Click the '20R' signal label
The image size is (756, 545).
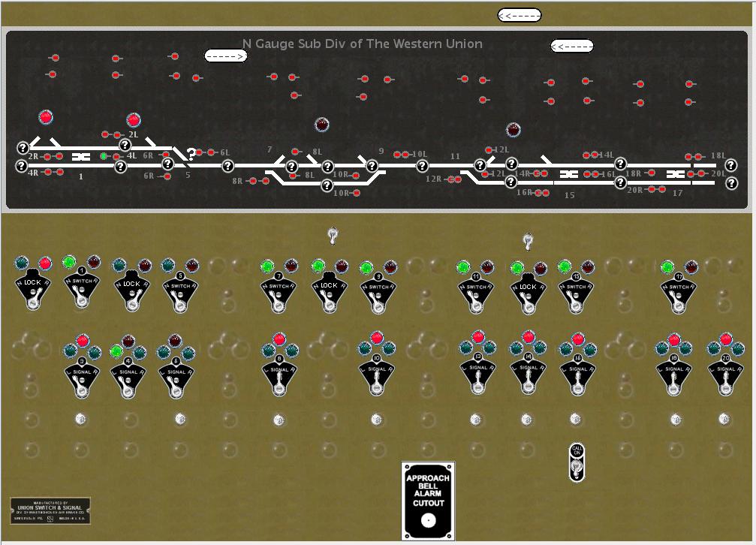coord(635,190)
